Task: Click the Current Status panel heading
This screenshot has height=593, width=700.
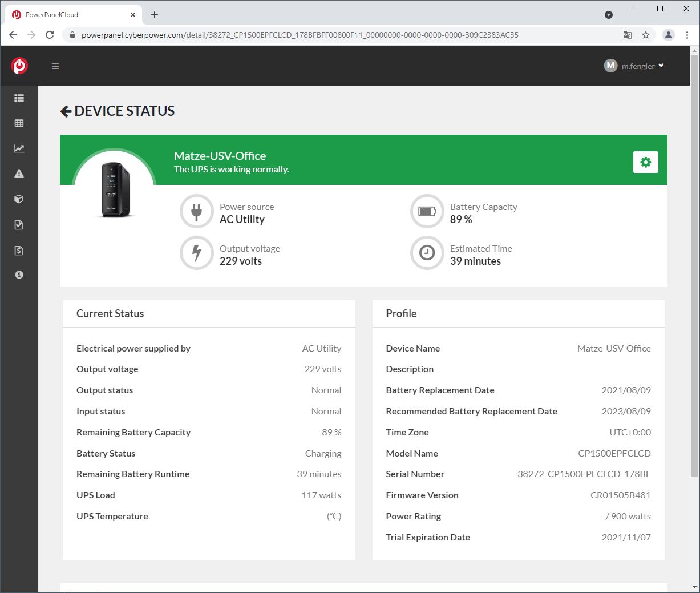Action: (x=110, y=313)
